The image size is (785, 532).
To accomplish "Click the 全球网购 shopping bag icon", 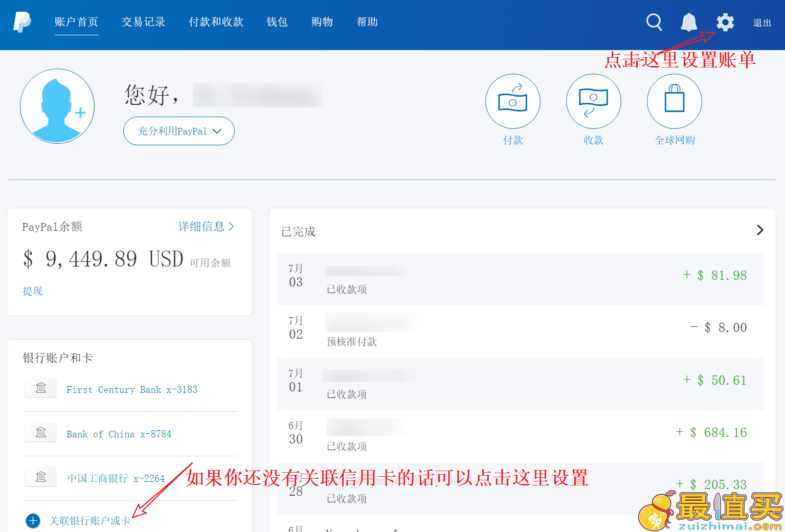I will 675,101.
